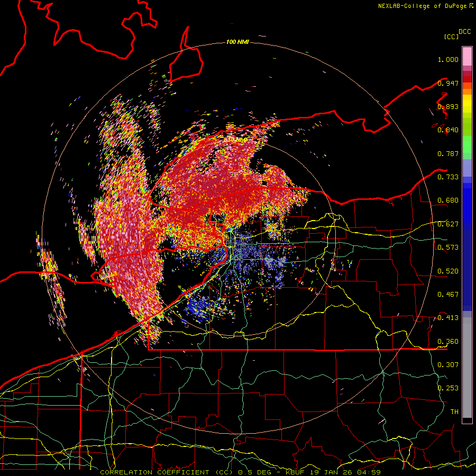This screenshot has height=476, width=476.
Task: Click the NEXLAB-College of DuPage title text
Action: coord(422,6)
